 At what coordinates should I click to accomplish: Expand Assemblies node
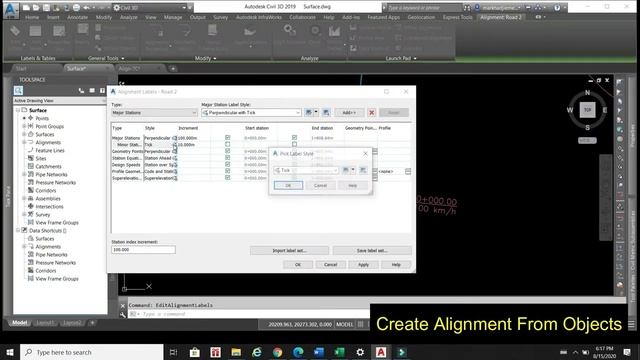click(24, 199)
